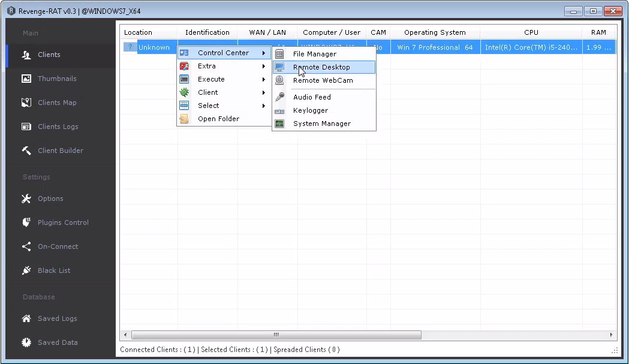This screenshot has height=364, width=629.
Task: Click the Black List plug icon
Action: click(x=26, y=270)
